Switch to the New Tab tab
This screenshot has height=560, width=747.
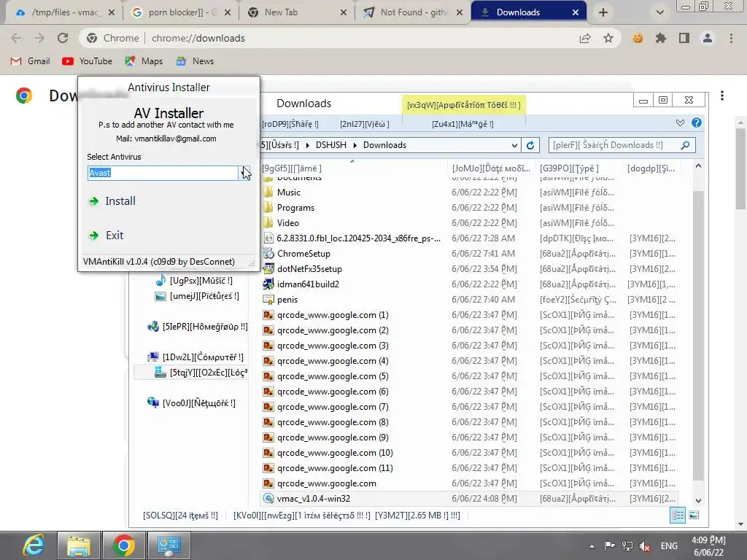297,12
